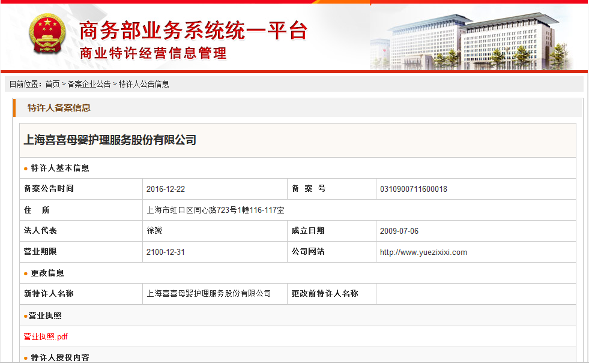Select the 特许人备案信息 tab header
Viewport: 589px width, 364px height.
pos(59,108)
